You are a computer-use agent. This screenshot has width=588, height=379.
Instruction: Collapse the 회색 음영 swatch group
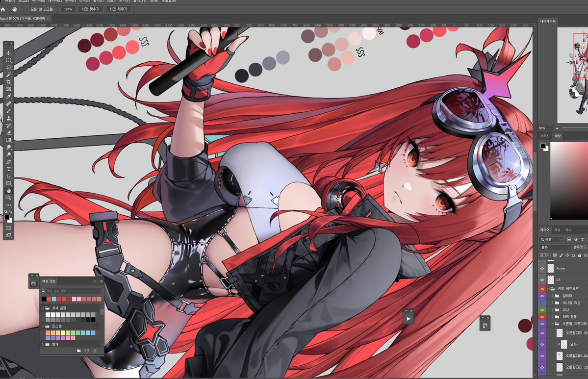(x=43, y=308)
